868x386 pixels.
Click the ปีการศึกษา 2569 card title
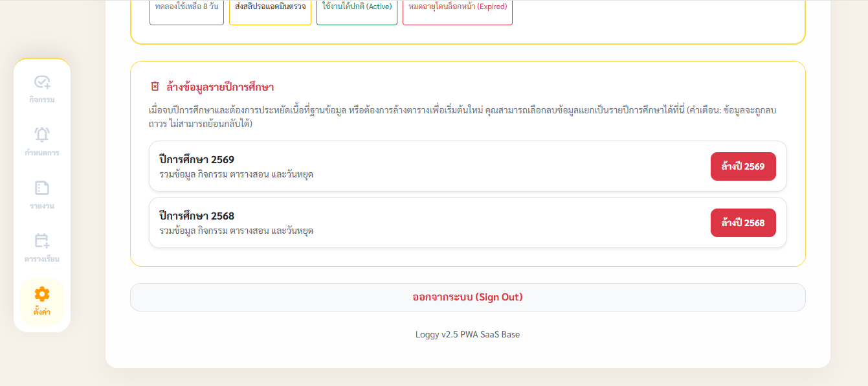[x=197, y=159]
